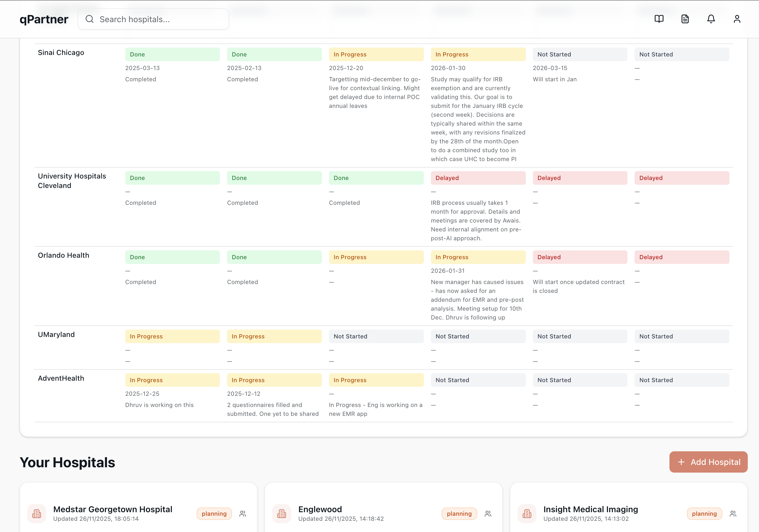Click Medstar Georgetown Hospital building icon
The image size is (759, 532).
click(37, 513)
